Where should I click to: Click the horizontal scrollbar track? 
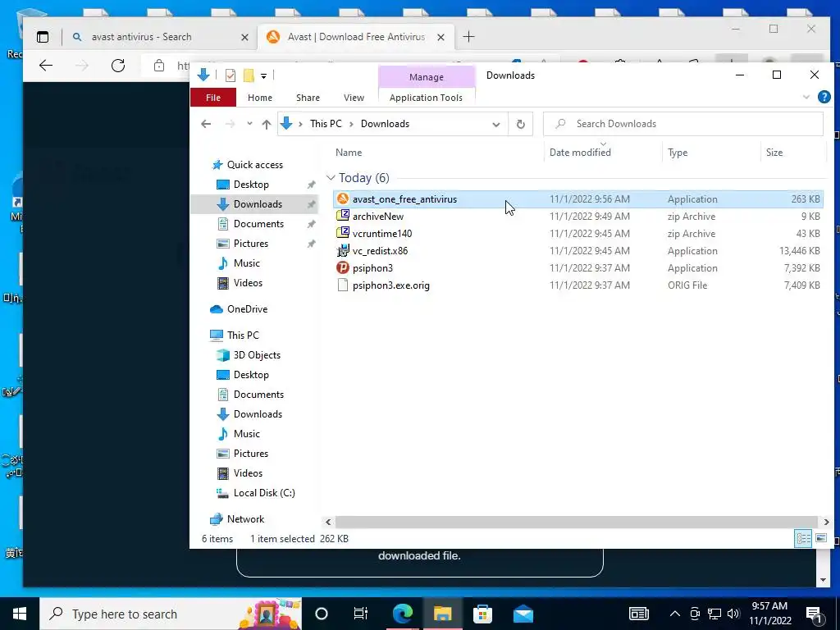pyautogui.click(x=577, y=522)
